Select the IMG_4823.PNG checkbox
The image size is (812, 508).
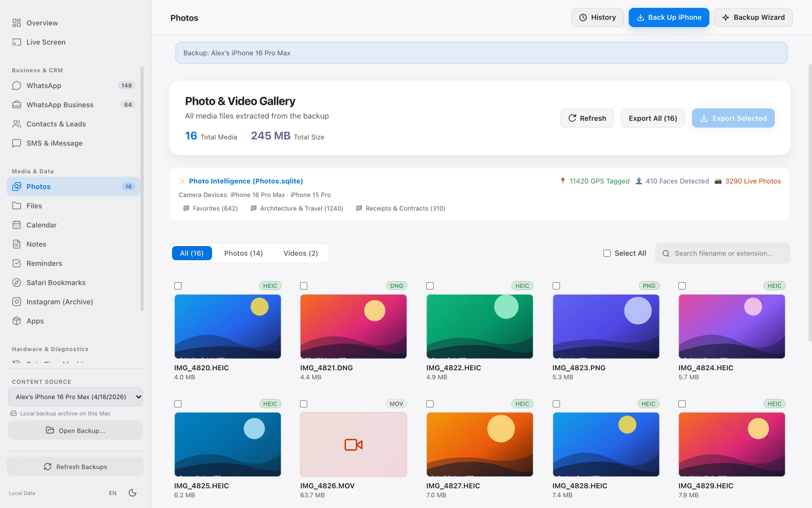556,286
